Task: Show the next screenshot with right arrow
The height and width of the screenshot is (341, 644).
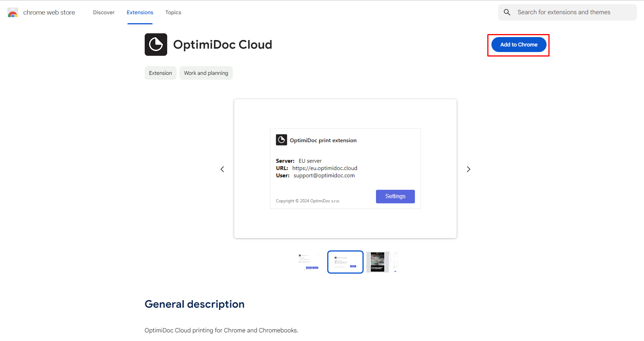Action: [x=468, y=169]
